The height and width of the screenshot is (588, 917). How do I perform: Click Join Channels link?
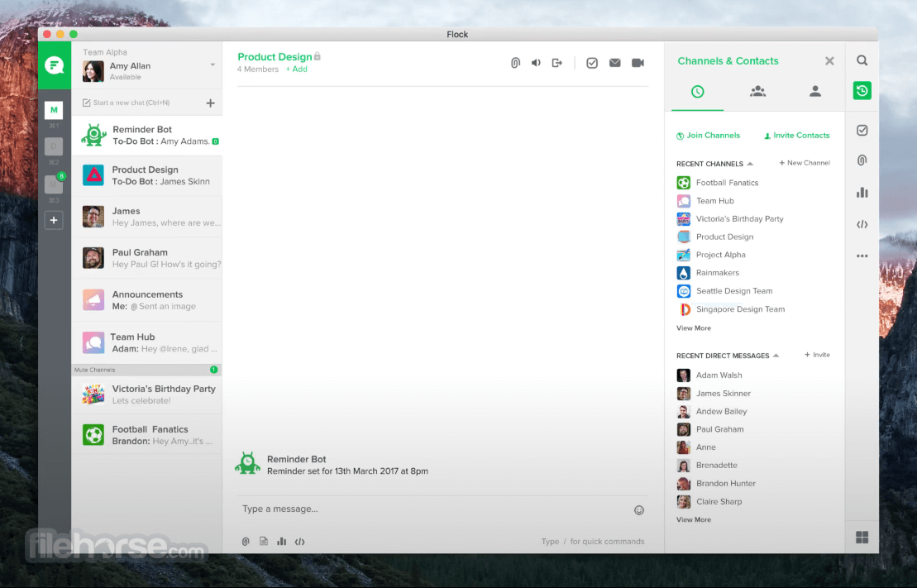(709, 135)
